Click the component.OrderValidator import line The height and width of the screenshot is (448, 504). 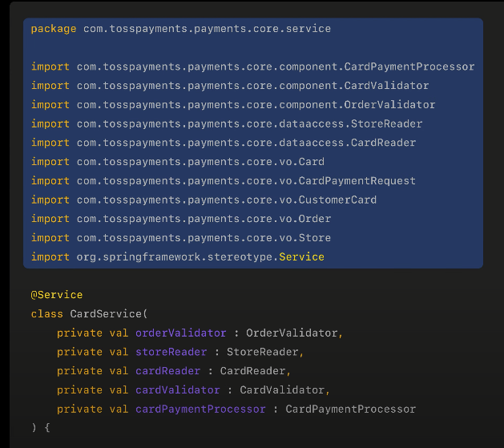click(x=233, y=105)
